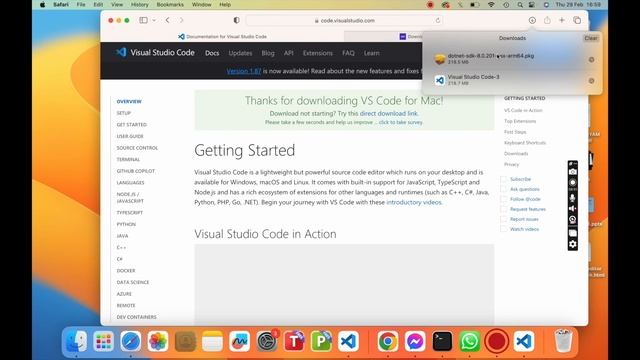Open the Updates nav item
Image resolution: width=640 pixels, height=360 pixels.
(240, 53)
